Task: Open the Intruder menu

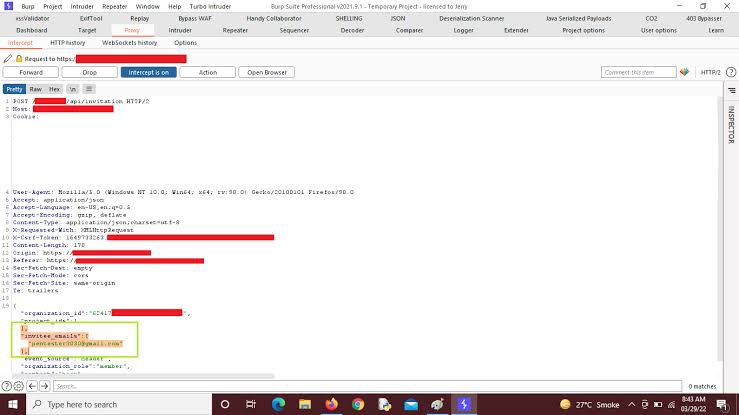Action: click(82, 7)
